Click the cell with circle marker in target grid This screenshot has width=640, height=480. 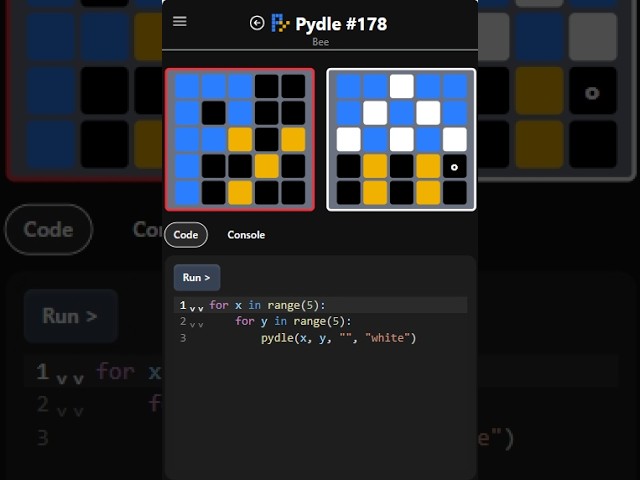click(x=454, y=167)
